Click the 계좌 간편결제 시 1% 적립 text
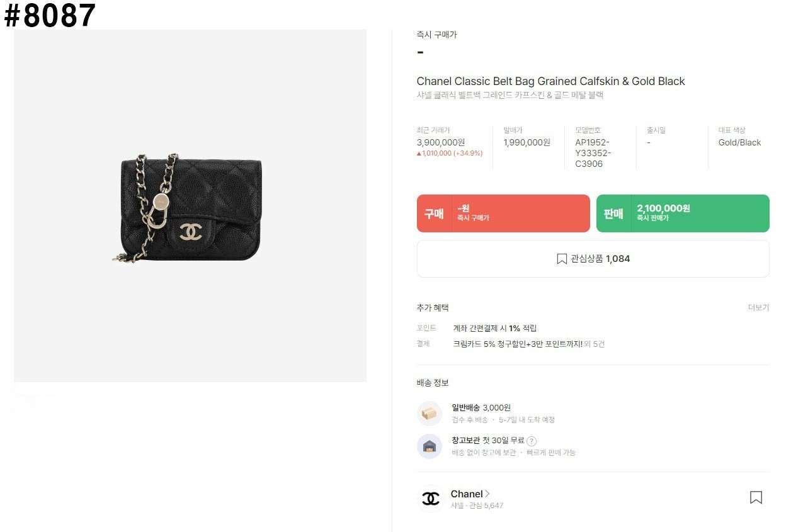This screenshot has width=786, height=532. pos(495,328)
